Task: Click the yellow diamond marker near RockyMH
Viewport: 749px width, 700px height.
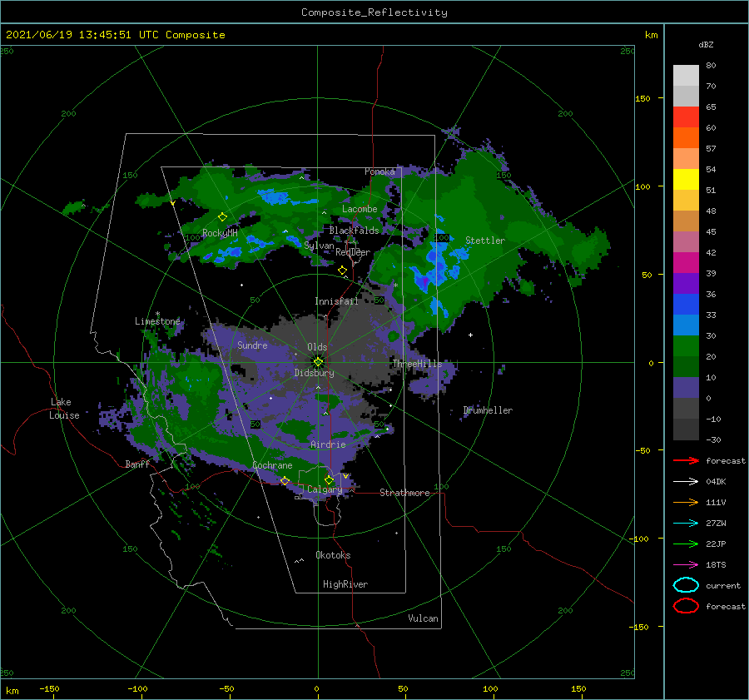Action: (x=222, y=217)
